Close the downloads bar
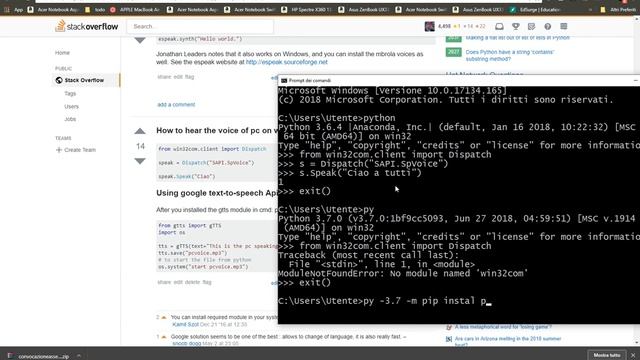640x360 pixels. [633, 355]
